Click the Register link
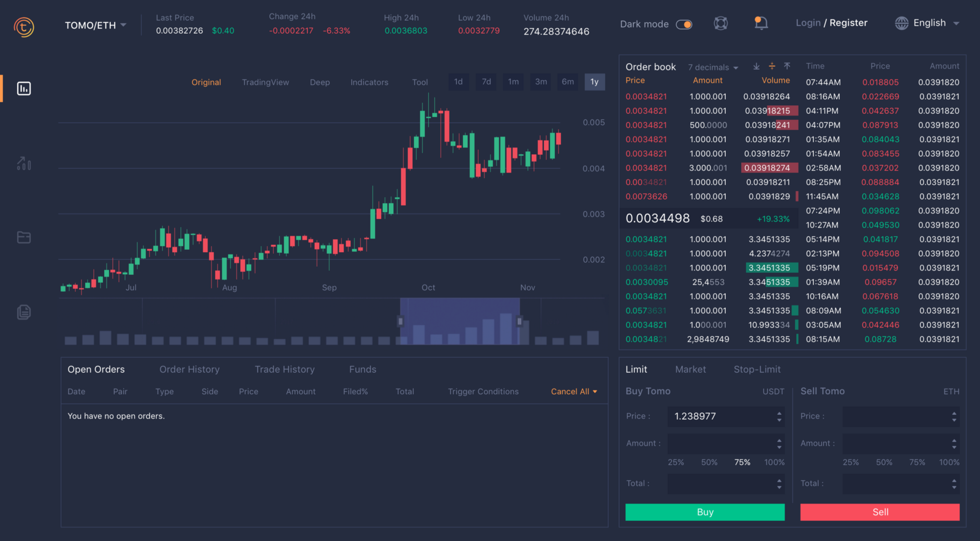The width and height of the screenshot is (980, 541). tap(848, 23)
